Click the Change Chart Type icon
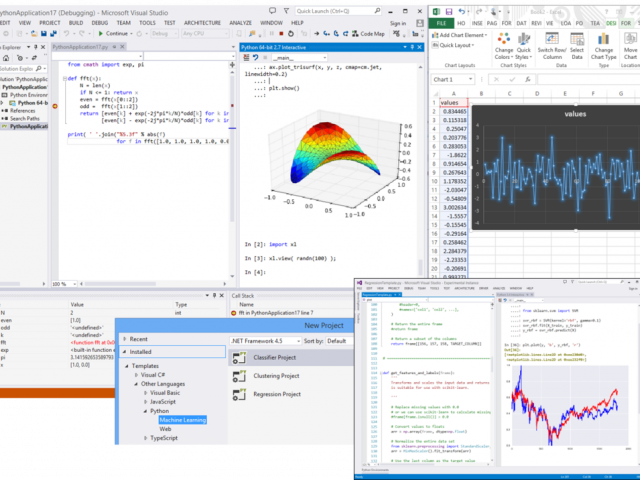Screen dimensions: 640x480 point(605,39)
